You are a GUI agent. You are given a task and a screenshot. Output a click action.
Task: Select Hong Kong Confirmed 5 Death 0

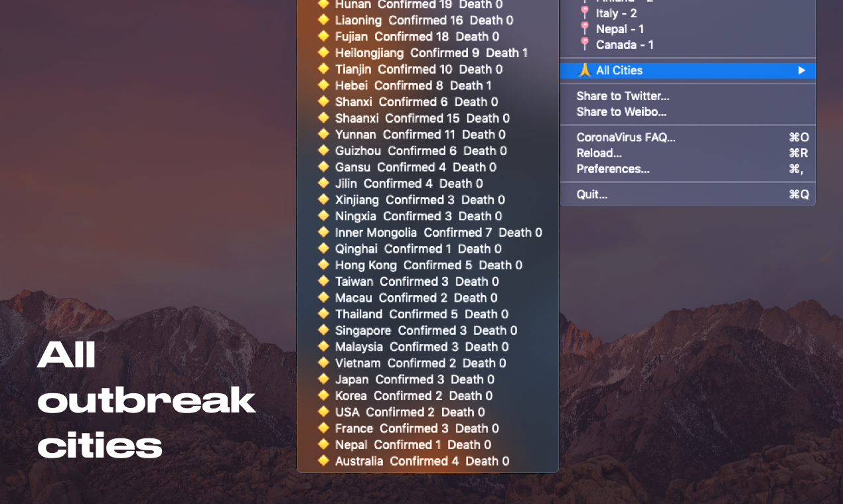click(x=427, y=265)
